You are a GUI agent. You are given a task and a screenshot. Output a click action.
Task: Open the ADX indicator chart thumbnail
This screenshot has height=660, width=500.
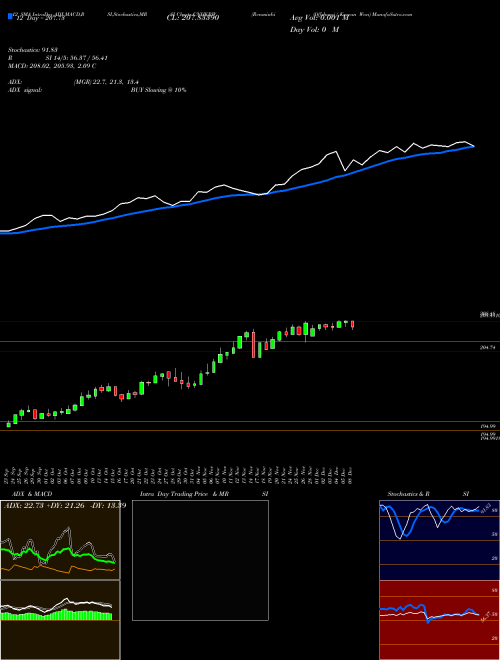point(60,540)
